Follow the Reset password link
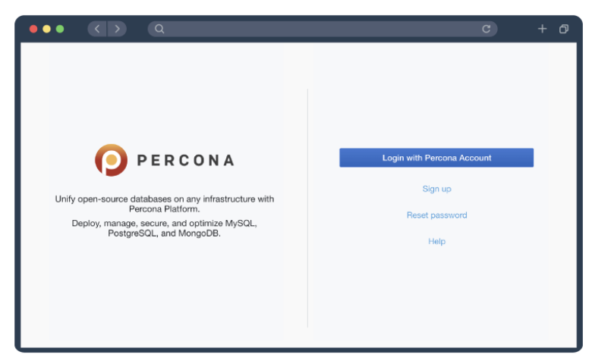Screen dimensions: 592x364 pyautogui.click(x=437, y=215)
